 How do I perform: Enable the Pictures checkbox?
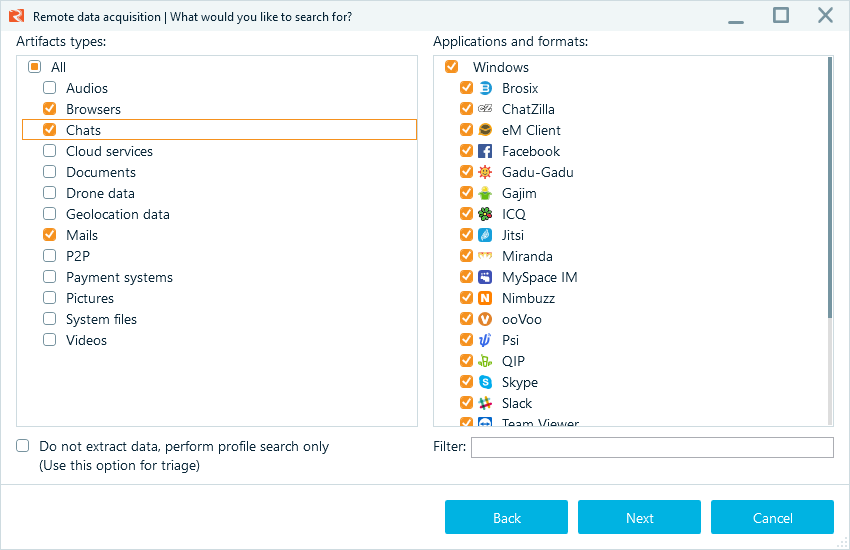pyautogui.click(x=49, y=297)
